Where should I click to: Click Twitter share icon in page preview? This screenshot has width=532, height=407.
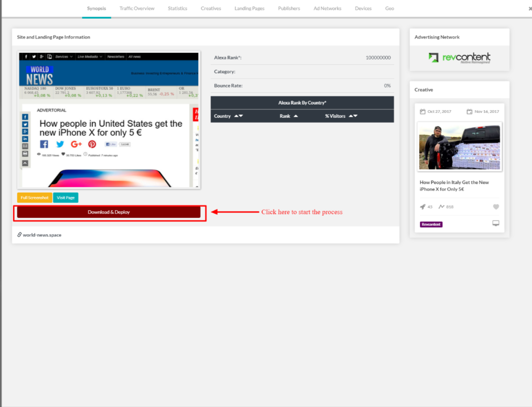pos(60,144)
